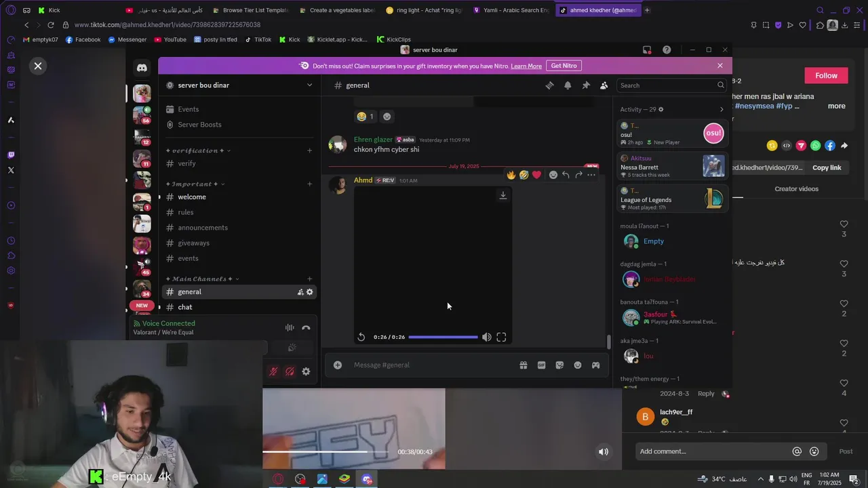The width and height of the screenshot is (868, 488).
Task: Close the TikTok video viewer X
Action: click(x=38, y=66)
